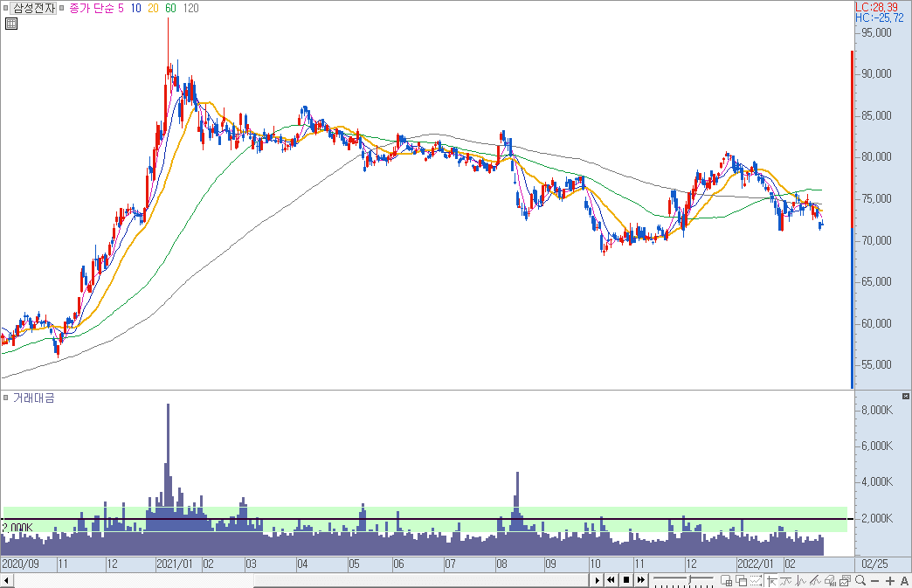Screen dimensions: 912x588
Task: Select the 10-day moving average label
Action: coord(135,8)
